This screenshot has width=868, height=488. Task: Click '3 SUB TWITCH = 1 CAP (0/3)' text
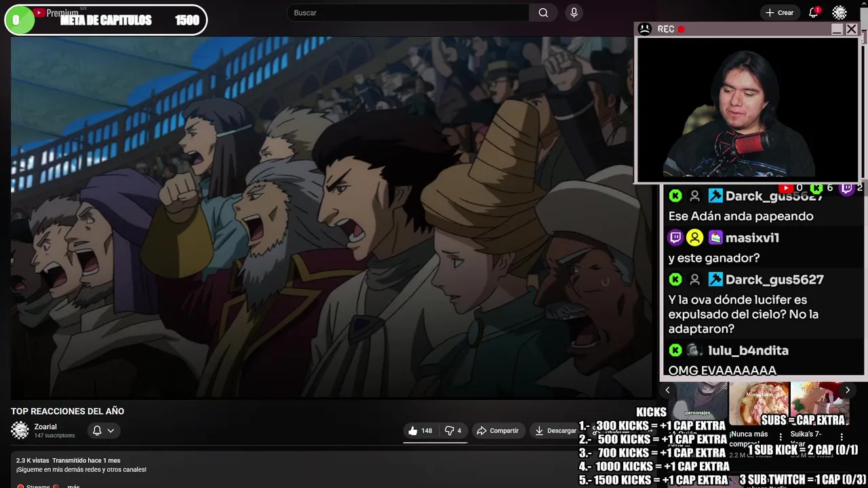coord(803,480)
